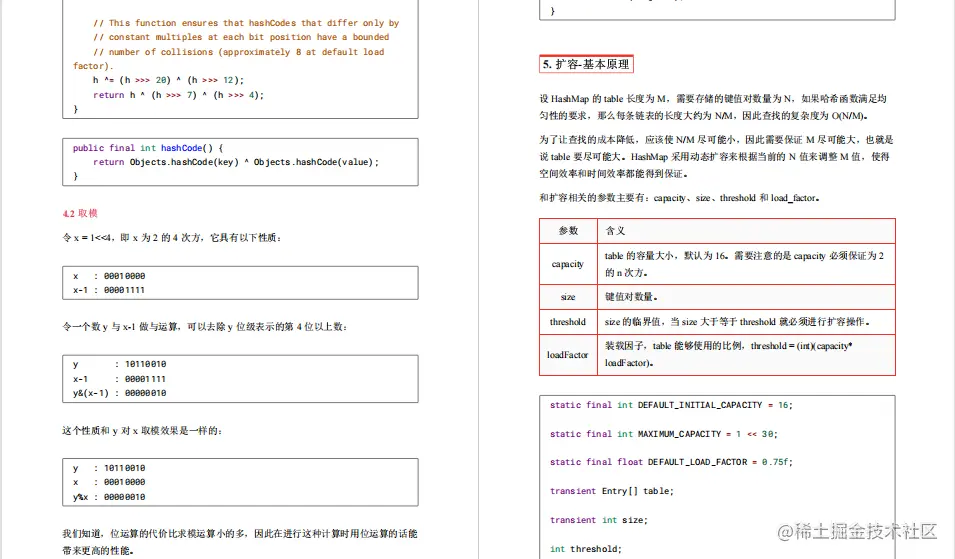
Task: Click the capacity description starting 'table 的容量大小'
Action: (746, 264)
